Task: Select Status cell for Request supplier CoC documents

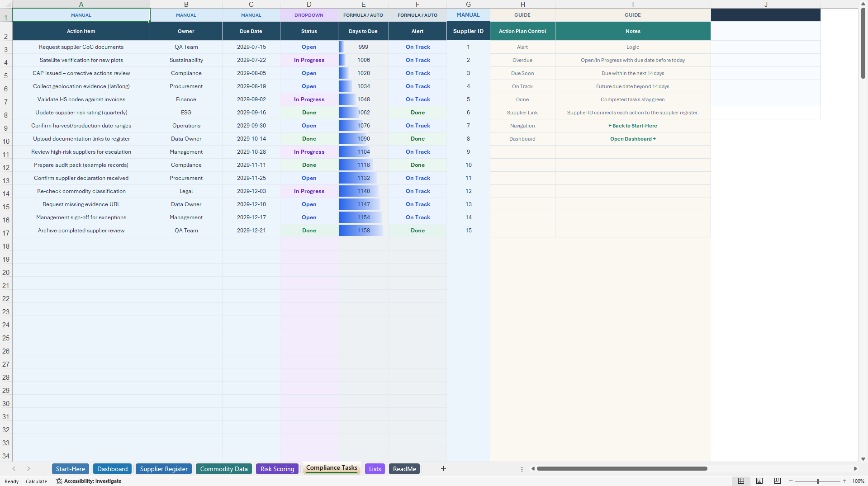Action: (309, 47)
